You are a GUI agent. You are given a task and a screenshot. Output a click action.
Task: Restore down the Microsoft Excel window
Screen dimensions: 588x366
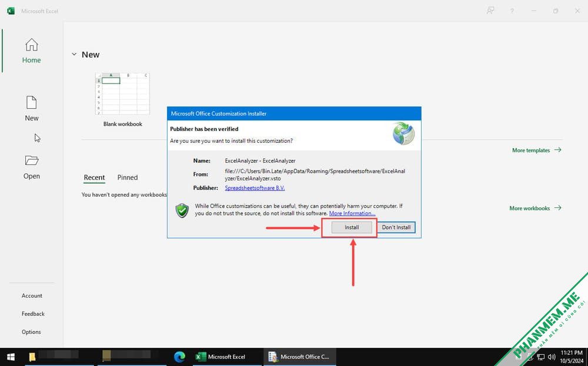[556, 11]
